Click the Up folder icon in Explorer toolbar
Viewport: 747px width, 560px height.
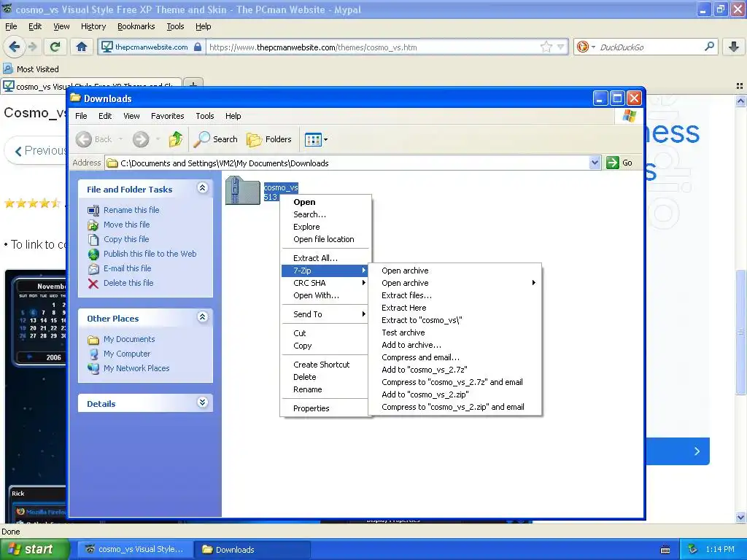point(175,139)
